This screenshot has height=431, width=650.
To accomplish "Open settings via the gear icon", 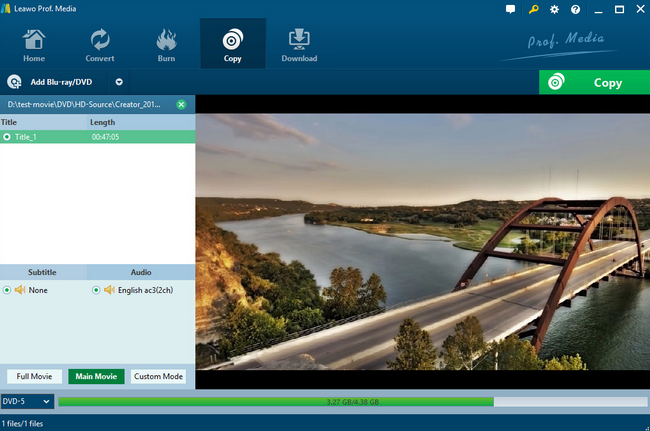I will [x=554, y=10].
